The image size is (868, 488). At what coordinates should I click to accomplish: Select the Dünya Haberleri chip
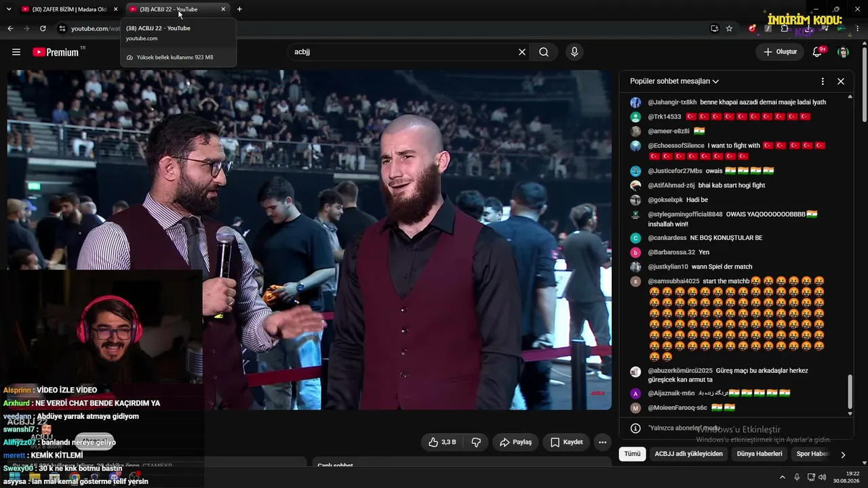point(759,453)
